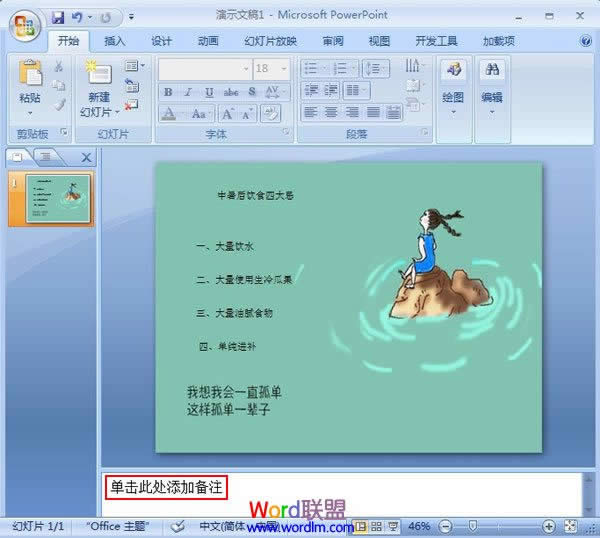Apply the font color (A) button

(x=168, y=114)
